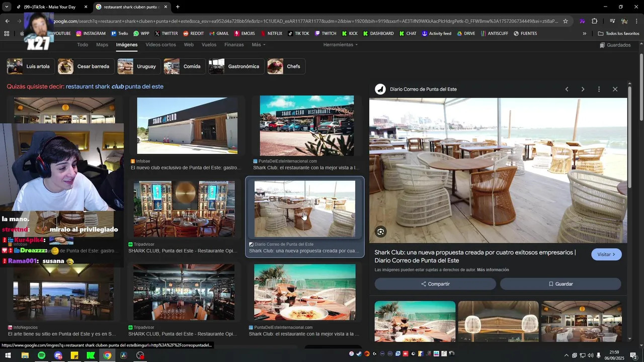The width and height of the screenshot is (644, 362).
Task: Search inside image with Lens icon
Action: point(380,232)
